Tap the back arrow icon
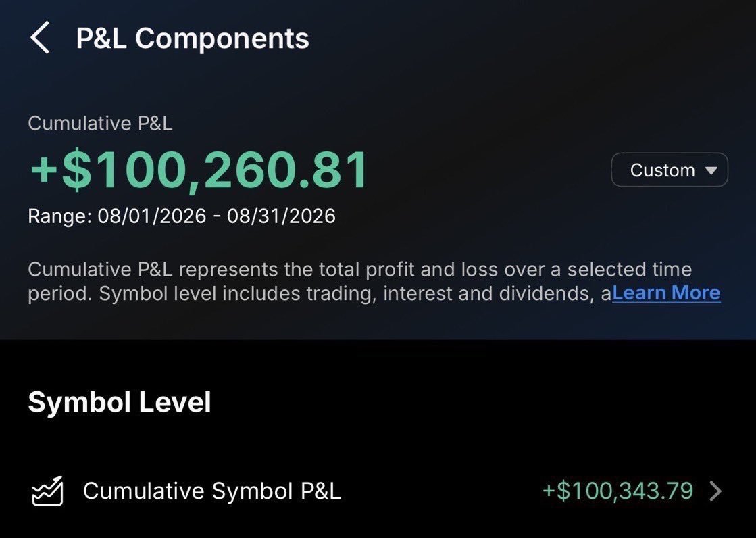Screen dimensions: 756x538 [x=40, y=38]
